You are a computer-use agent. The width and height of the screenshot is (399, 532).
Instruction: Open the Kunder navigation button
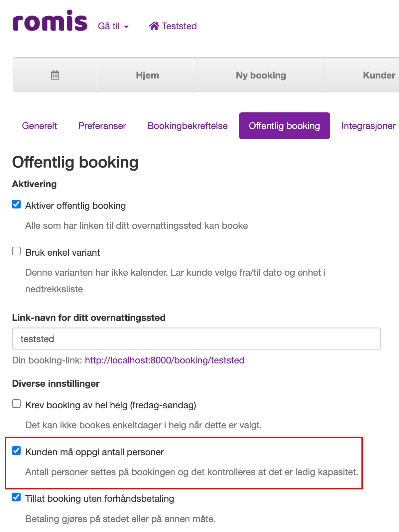click(362, 75)
